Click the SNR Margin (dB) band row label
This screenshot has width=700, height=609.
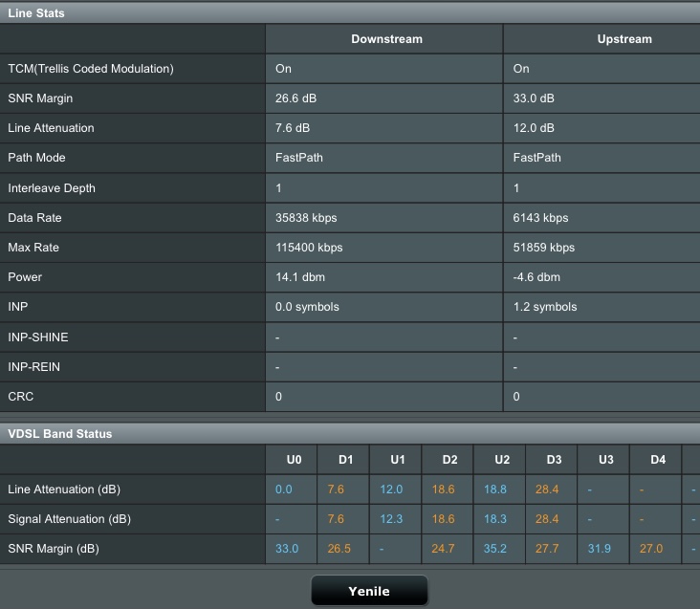point(54,549)
